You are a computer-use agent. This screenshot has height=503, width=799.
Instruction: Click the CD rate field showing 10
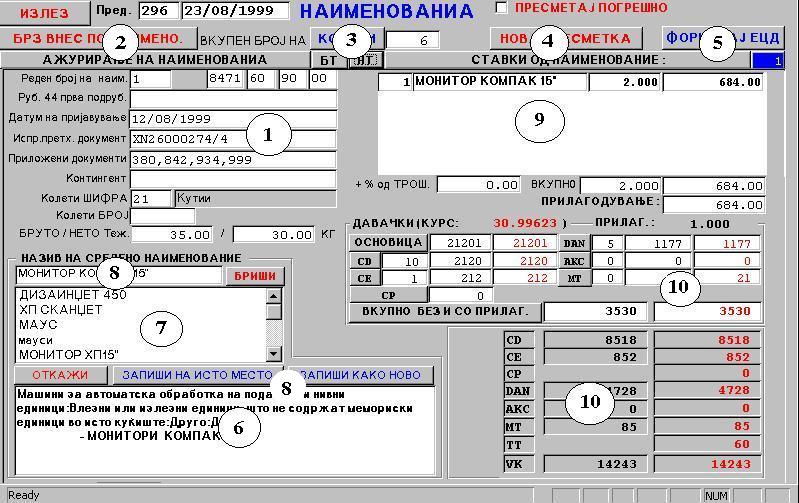click(405, 261)
